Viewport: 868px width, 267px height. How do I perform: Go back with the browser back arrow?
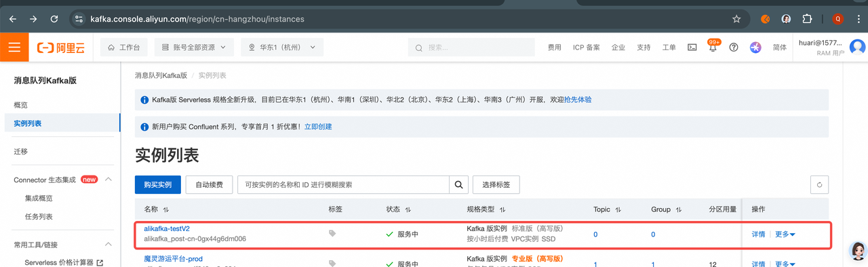click(13, 19)
